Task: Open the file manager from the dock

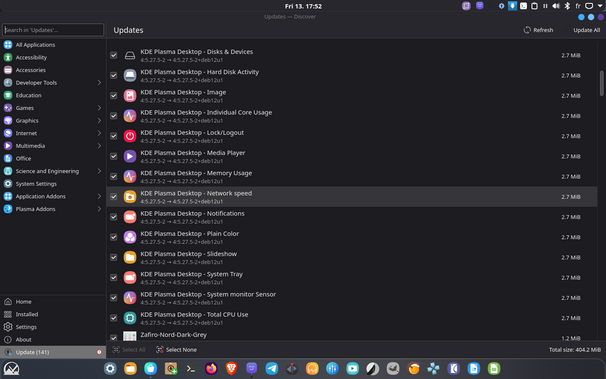Action: (x=130, y=369)
